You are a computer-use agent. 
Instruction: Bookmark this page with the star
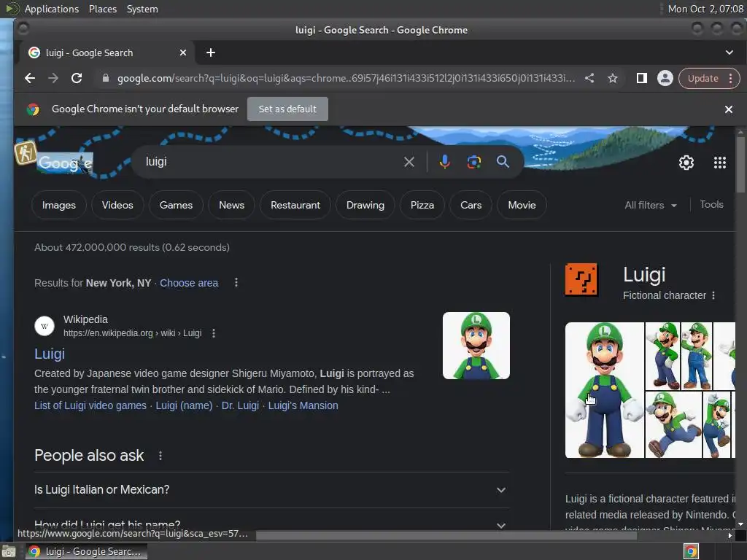tap(613, 78)
